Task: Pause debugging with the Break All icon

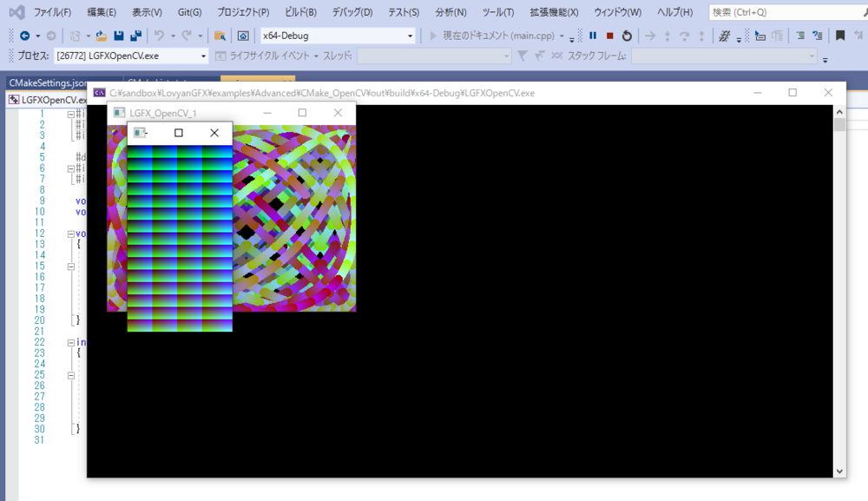Action: pos(593,36)
